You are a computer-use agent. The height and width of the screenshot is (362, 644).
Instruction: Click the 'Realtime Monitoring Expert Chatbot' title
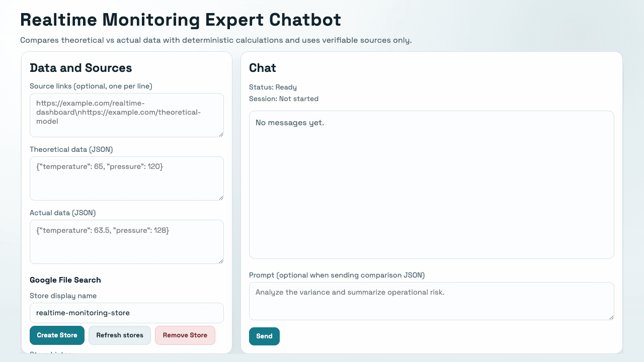(x=181, y=20)
